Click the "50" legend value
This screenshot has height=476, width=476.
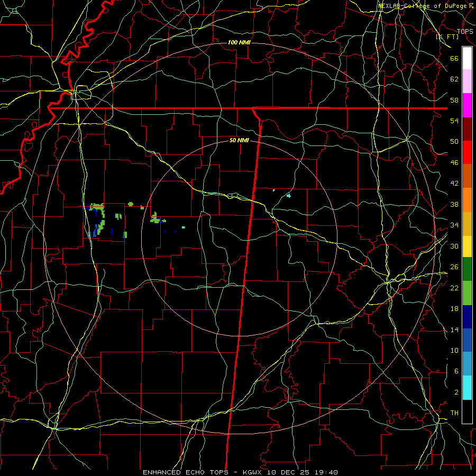454,142
